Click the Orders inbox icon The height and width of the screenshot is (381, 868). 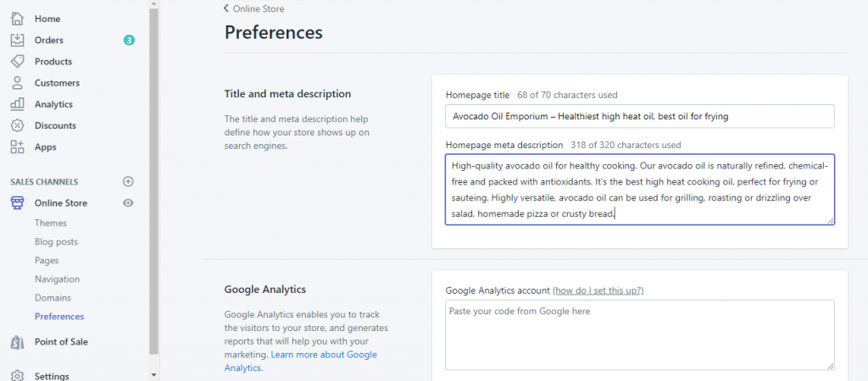pyautogui.click(x=18, y=40)
